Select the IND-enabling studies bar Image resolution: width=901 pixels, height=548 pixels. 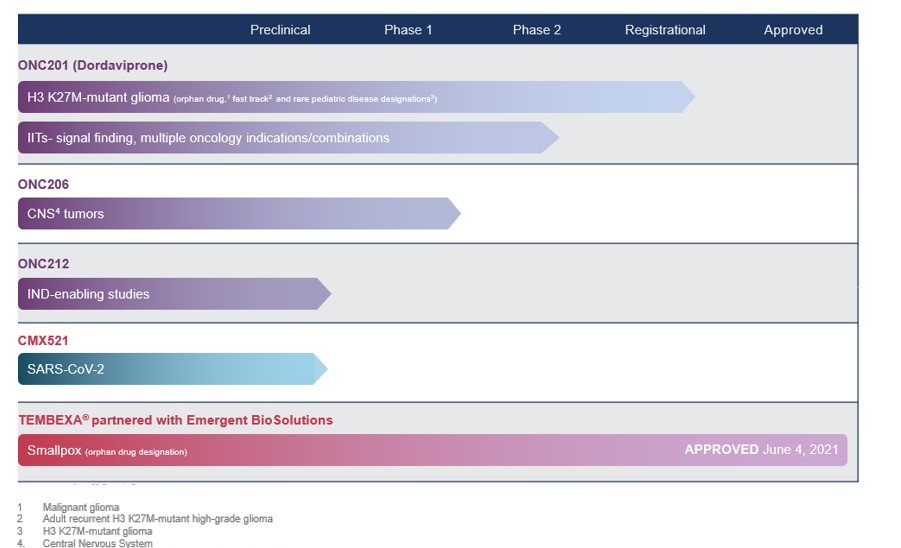(170, 294)
